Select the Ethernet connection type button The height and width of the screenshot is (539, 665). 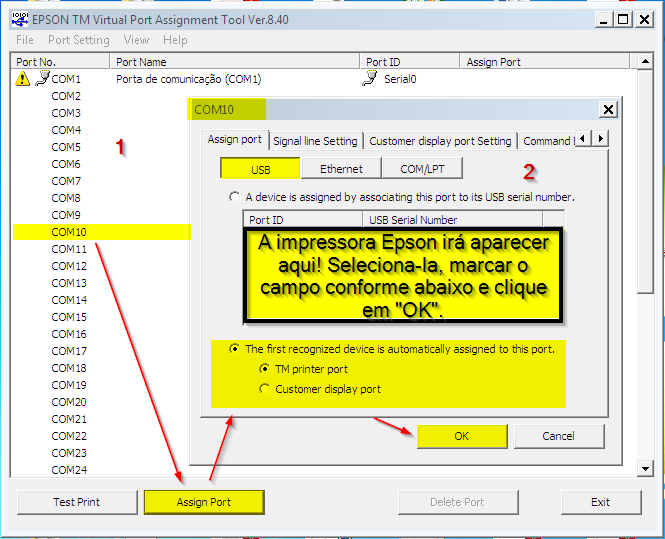(341, 169)
